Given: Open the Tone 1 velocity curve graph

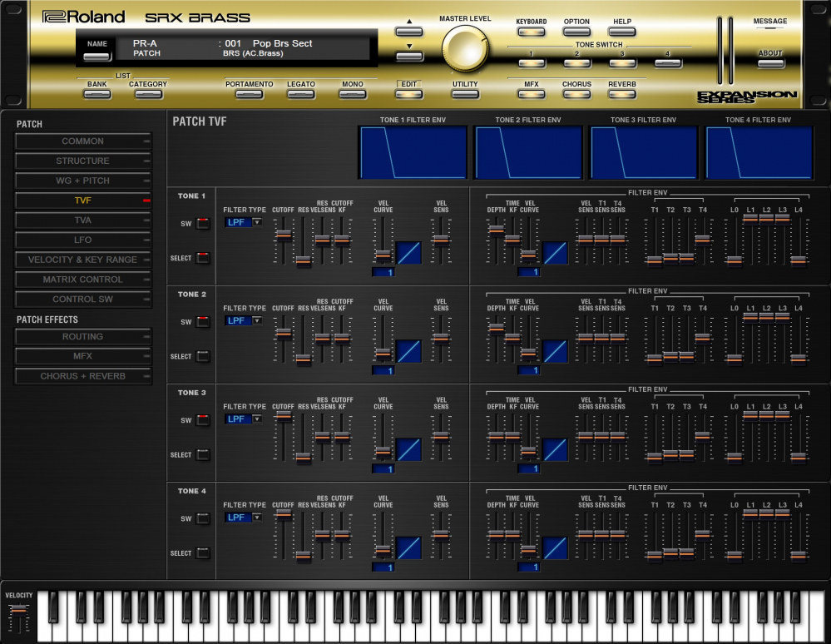Looking at the screenshot, I should (408, 253).
